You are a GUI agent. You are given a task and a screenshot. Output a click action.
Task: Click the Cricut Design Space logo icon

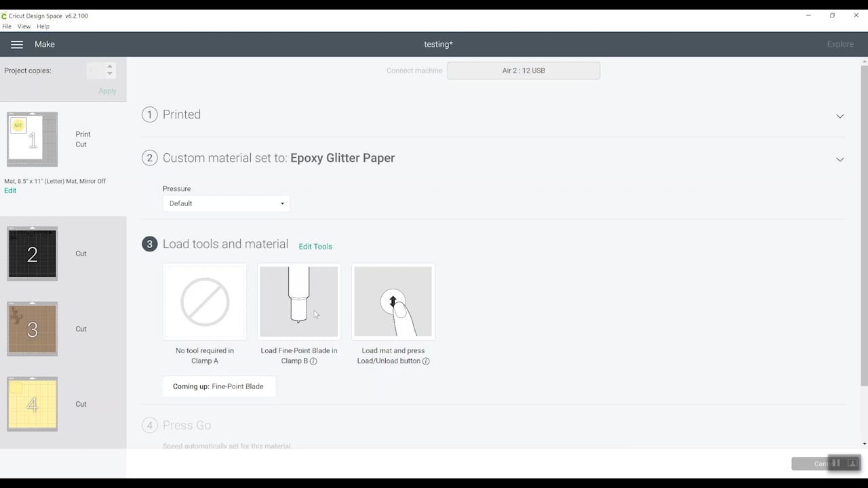[x=4, y=16]
